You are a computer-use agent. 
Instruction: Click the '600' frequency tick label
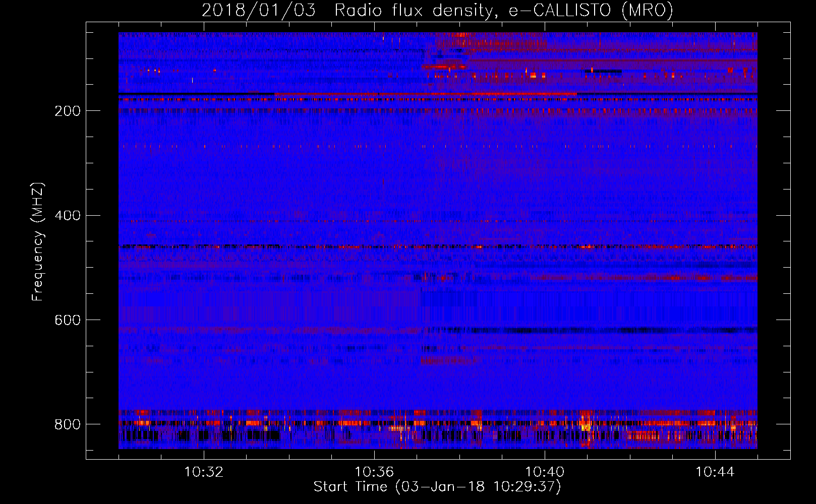click(x=68, y=321)
